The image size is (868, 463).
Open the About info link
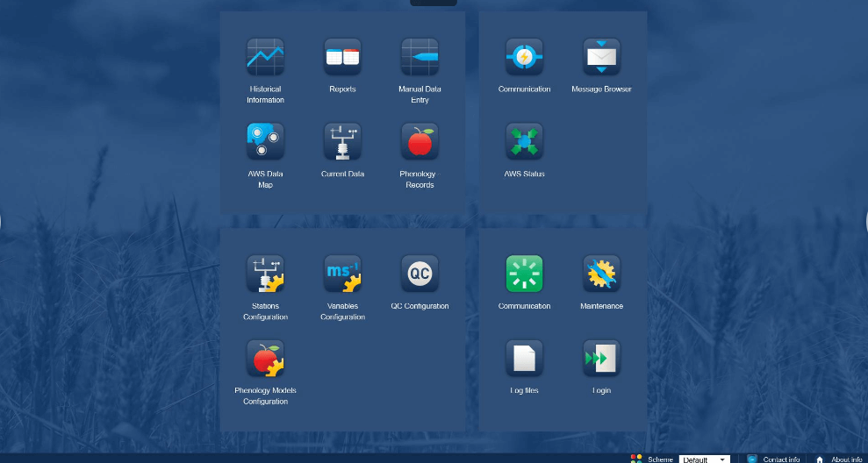pyautogui.click(x=846, y=459)
